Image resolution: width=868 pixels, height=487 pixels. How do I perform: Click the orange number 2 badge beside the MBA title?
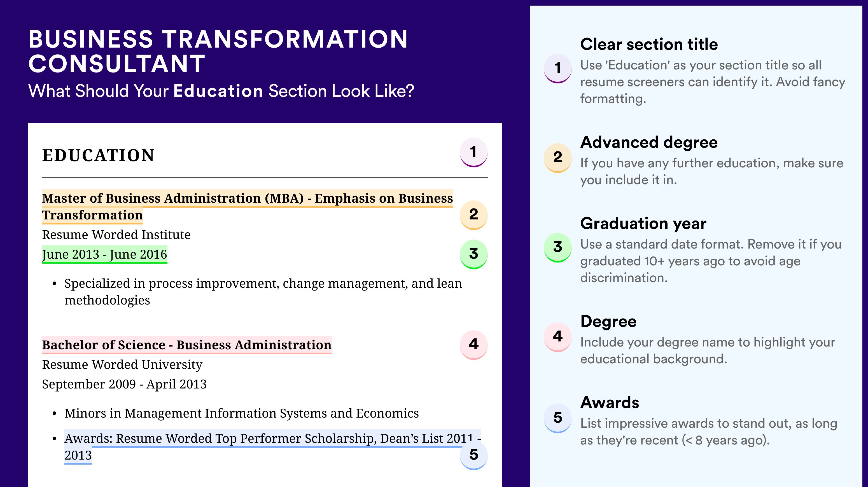[473, 215]
